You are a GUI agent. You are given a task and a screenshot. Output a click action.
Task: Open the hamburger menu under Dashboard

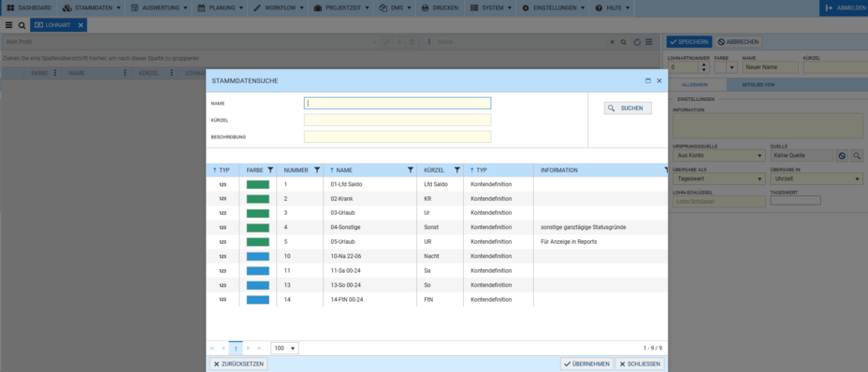(x=8, y=25)
